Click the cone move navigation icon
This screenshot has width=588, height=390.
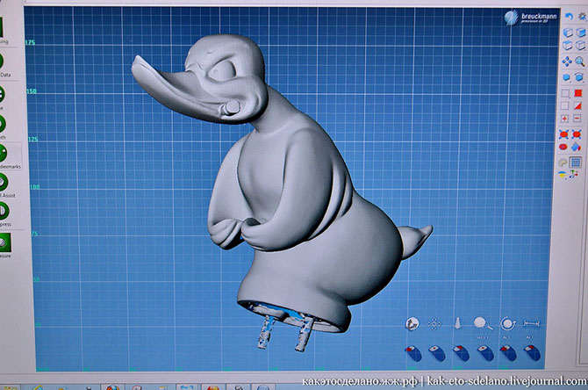tap(458, 323)
